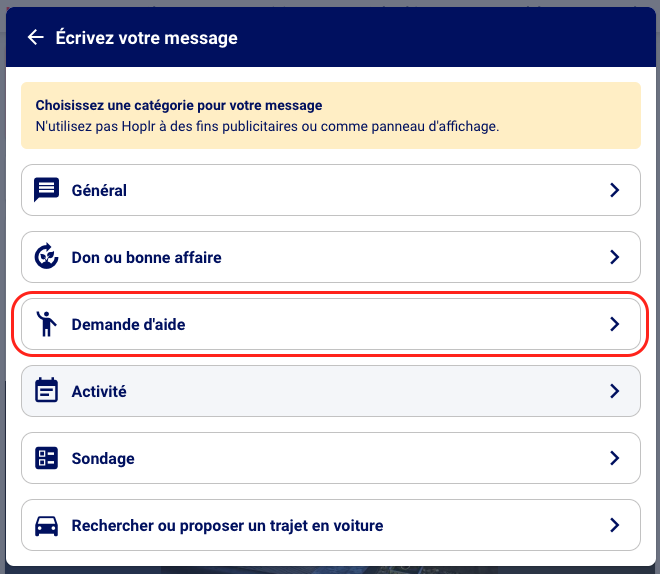Choose the Don ou bonne affaire category
This screenshot has width=660, height=574.
(x=146, y=257)
